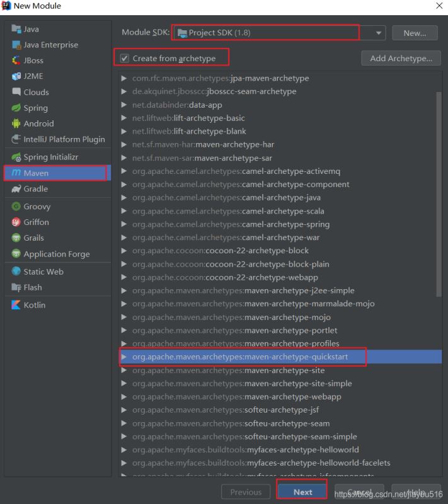Click the Gradle elephant icon

click(16, 188)
